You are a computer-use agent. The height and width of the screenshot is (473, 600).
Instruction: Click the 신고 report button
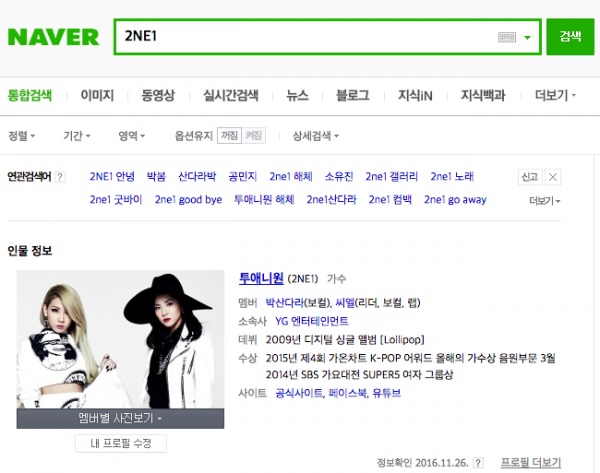(x=530, y=177)
